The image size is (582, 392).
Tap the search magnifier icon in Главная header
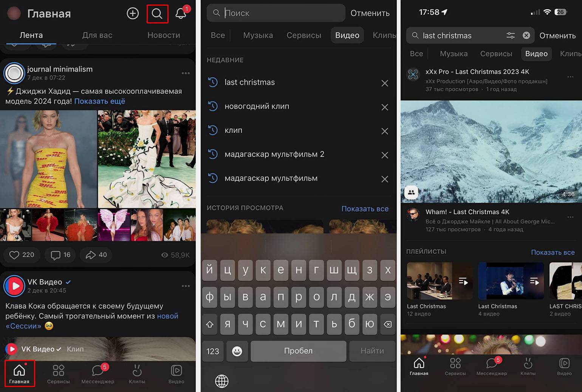pyautogui.click(x=157, y=14)
